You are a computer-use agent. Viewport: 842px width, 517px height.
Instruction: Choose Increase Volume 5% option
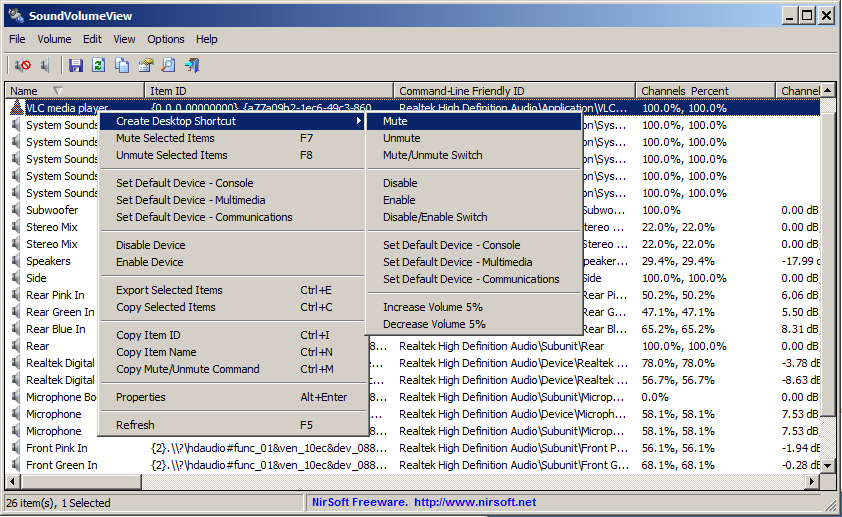[x=474, y=307]
